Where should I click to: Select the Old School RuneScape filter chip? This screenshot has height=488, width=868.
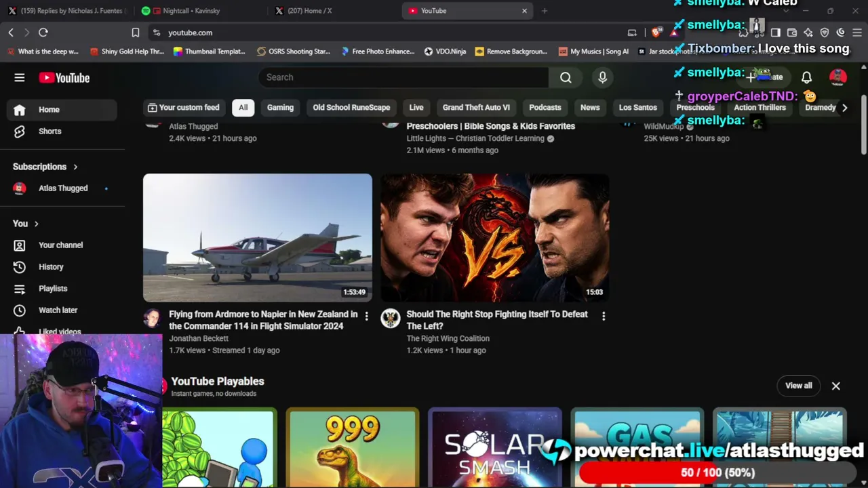pos(351,108)
